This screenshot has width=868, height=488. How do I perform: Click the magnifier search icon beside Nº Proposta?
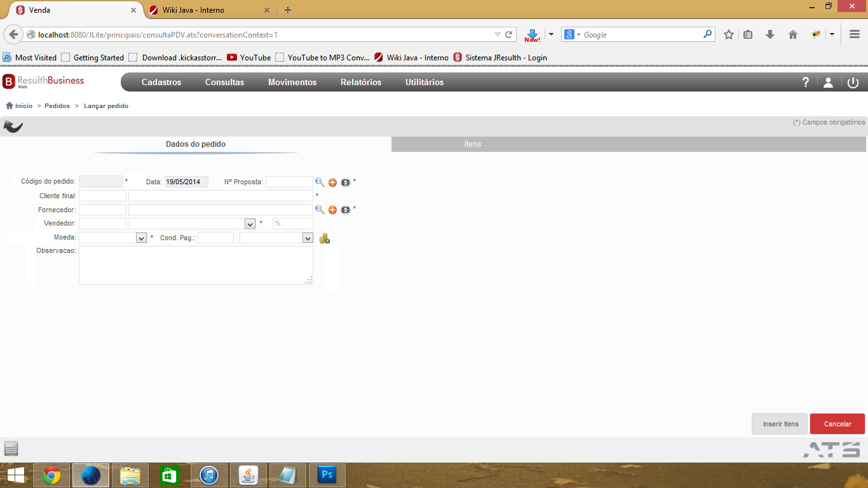click(x=320, y=182)
